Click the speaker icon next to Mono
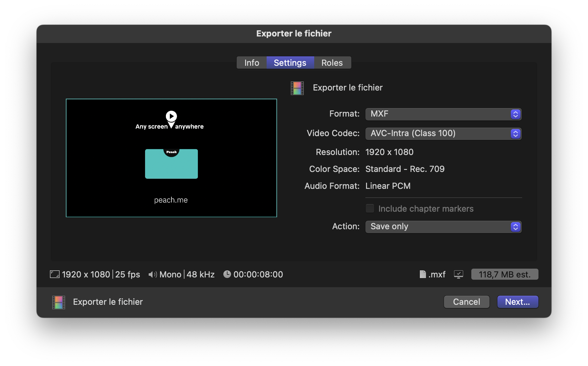Screen dimensions: 588x366 tap(153, 274)
